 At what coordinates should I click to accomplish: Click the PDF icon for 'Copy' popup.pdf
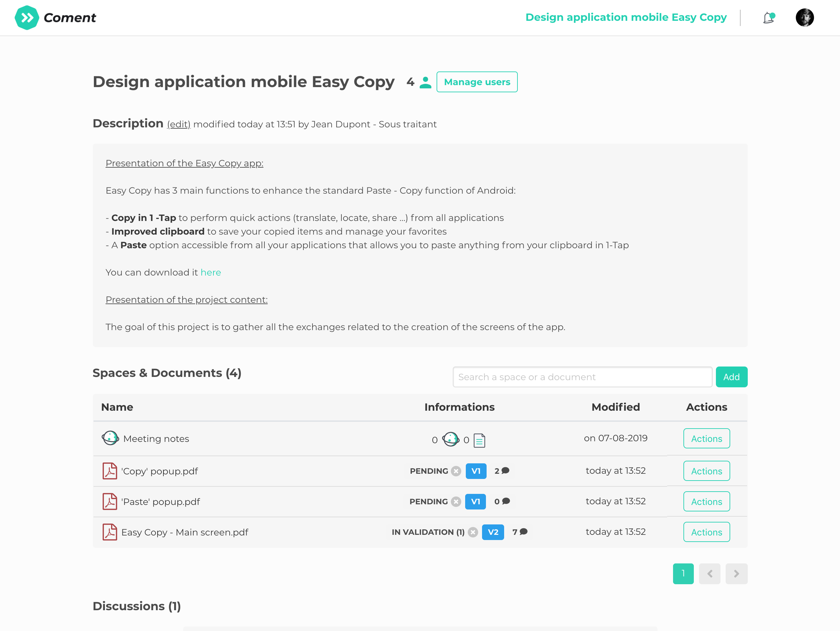click(x=110, y=471)
